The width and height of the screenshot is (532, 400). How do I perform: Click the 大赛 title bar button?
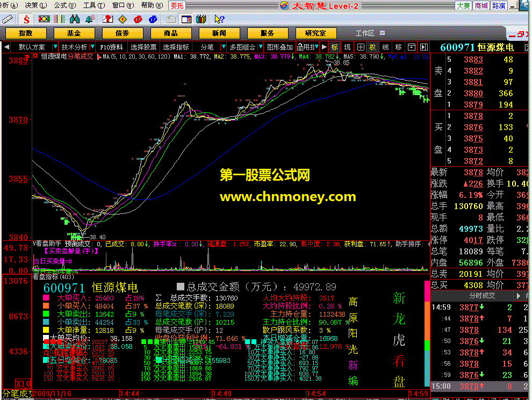tap(463, 5)
